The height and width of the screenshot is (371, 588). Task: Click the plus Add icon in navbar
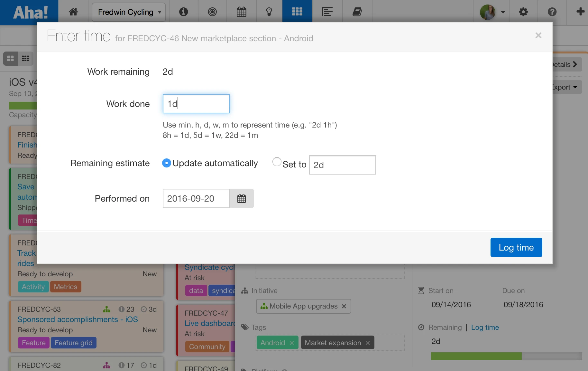tap(580, 12)
